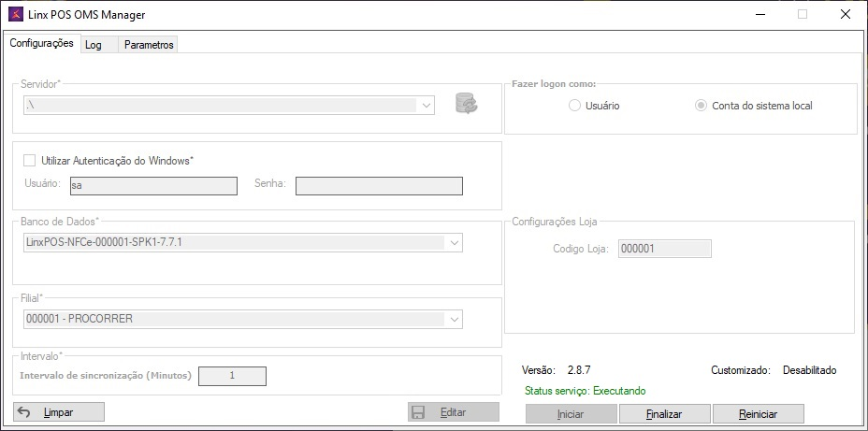Click the database refresh icon beside Servidor

pyautogui.click(x=467, y=104)
